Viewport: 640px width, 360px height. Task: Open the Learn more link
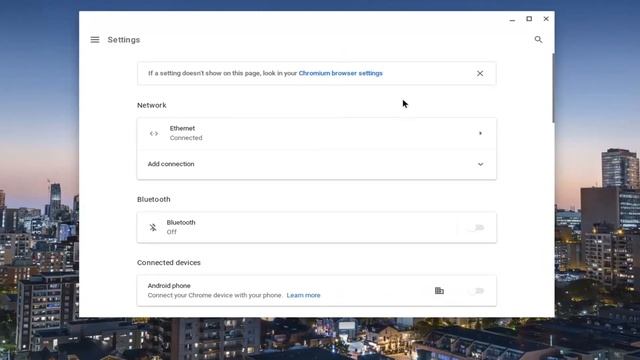[x=303, y=295]
